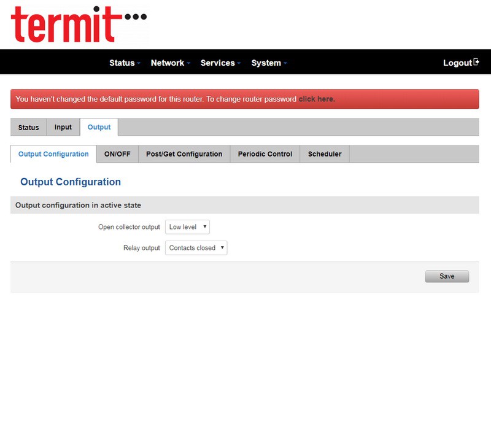
Task: Expand the Relay output dropdown
Action: coord(196,248)
